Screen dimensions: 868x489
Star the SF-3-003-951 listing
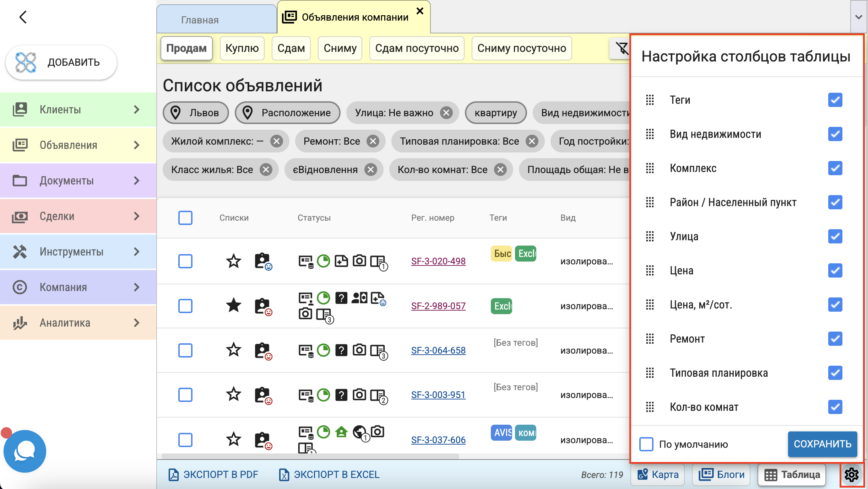[233, 394]
